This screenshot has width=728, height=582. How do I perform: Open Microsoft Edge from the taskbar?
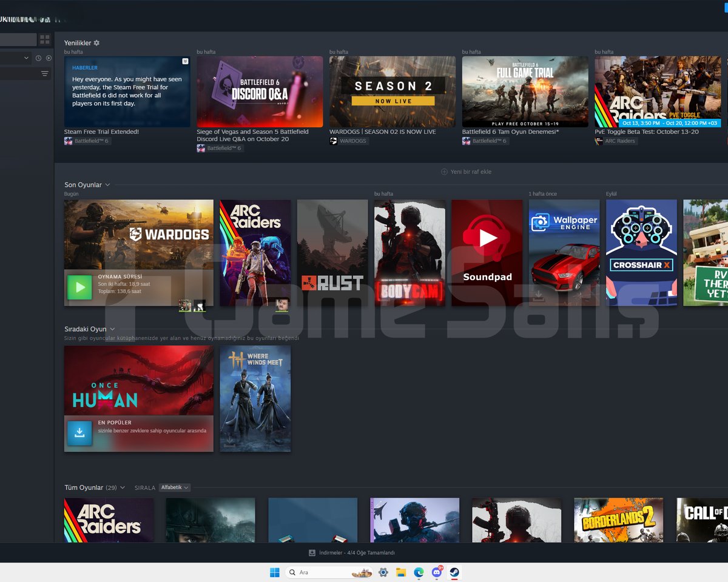point(419,572)
